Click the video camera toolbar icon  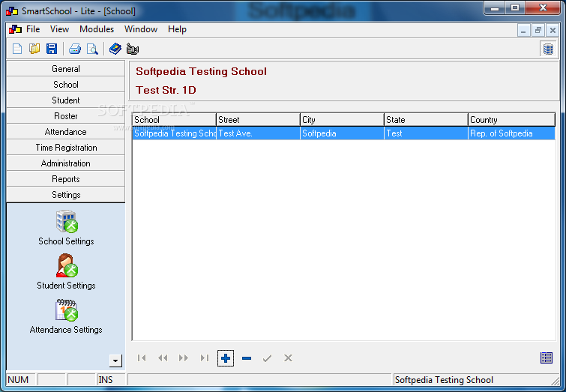(133, 49)
